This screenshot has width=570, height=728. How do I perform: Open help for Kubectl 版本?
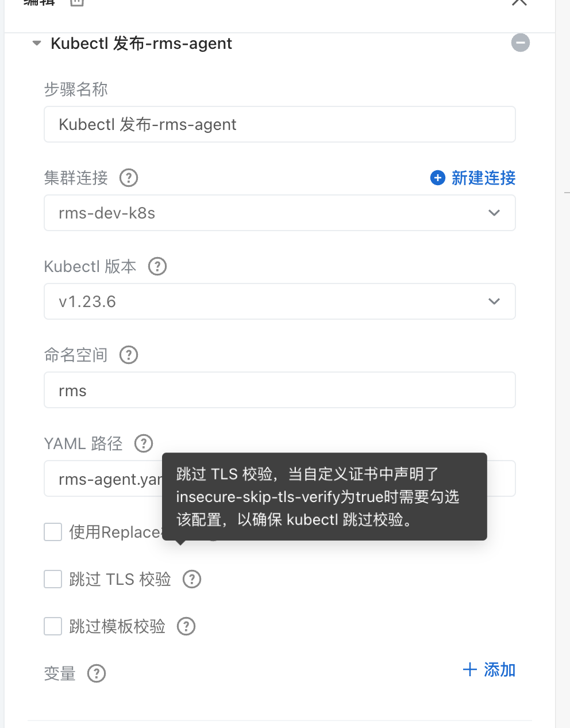click(157, 266)
